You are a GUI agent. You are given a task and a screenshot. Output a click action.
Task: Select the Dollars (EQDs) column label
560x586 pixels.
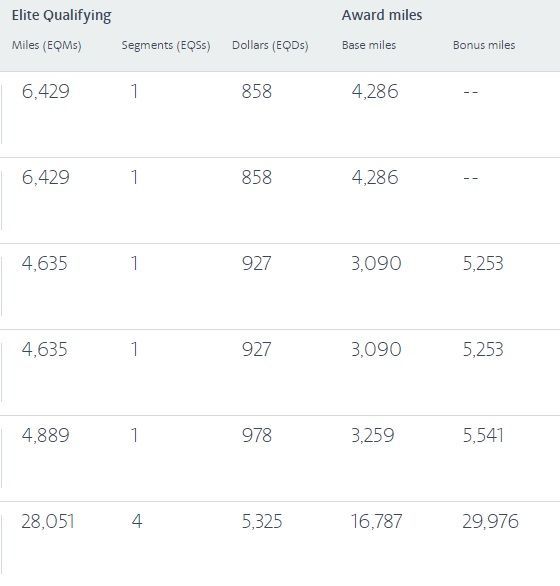pos(270,46)
